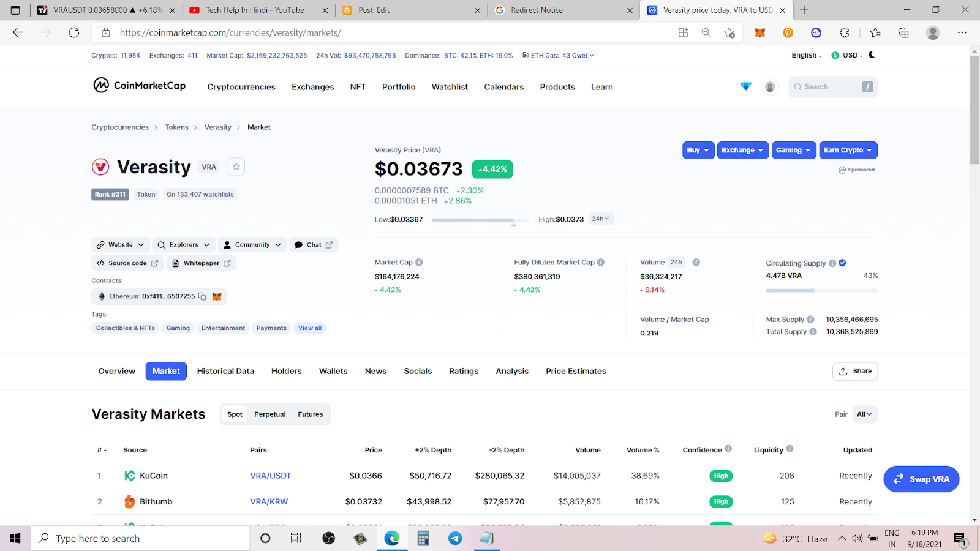Click the CoinMarketCap logo
This screenshot has width=980, height=551.
139,85
